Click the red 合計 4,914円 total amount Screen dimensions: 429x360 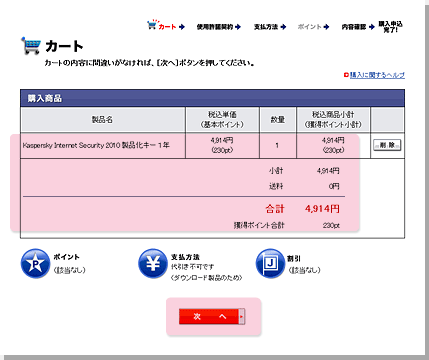(322, 209)
